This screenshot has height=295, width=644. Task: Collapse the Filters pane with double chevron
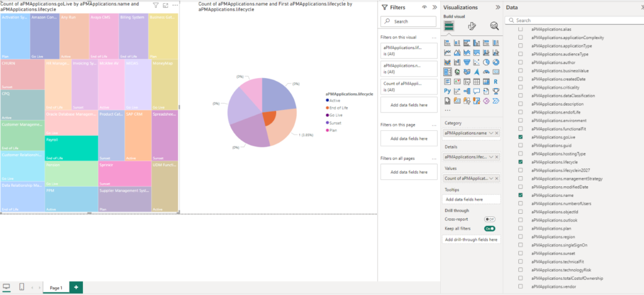pyautogui.click(x=434, y=8)
